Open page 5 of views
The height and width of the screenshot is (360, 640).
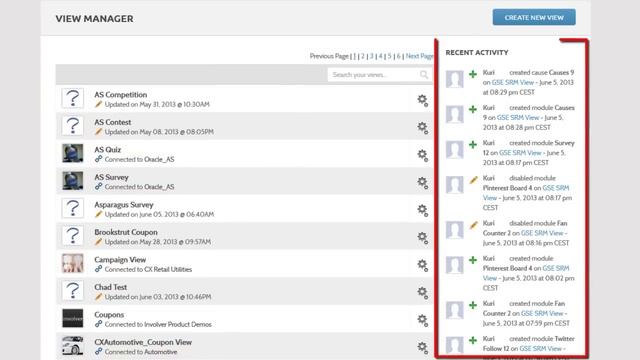click(x=389, y=56)
